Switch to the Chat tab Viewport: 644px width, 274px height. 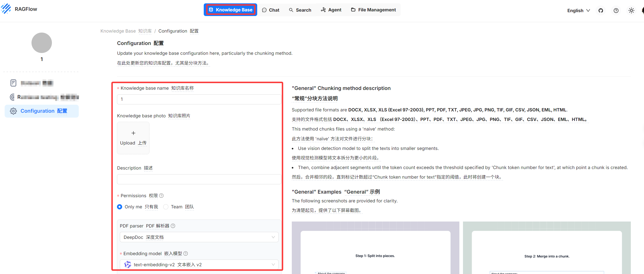[271, 10]
